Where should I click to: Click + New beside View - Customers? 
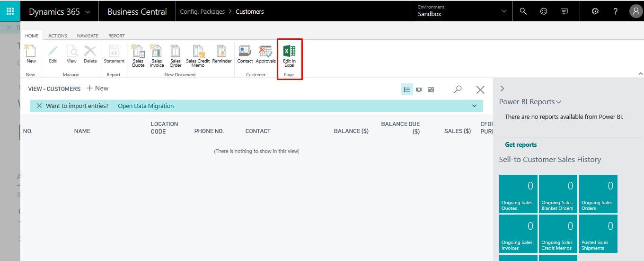click(x=97, y=88)
